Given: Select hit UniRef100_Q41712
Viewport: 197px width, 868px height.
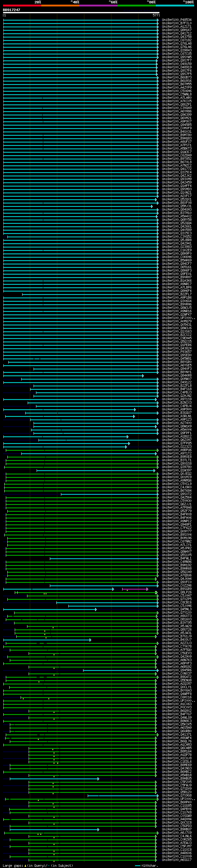Looking at the screenshot, I should (x=176, y=33).
